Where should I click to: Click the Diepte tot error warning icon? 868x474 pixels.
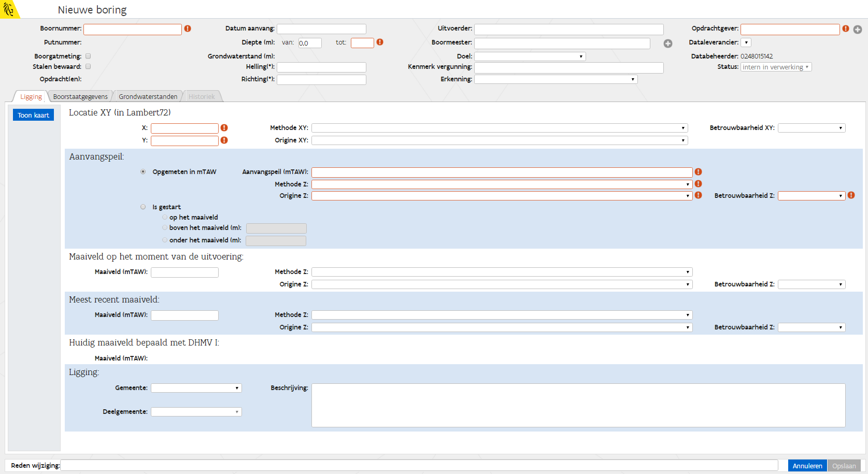(x=380, y=42)
